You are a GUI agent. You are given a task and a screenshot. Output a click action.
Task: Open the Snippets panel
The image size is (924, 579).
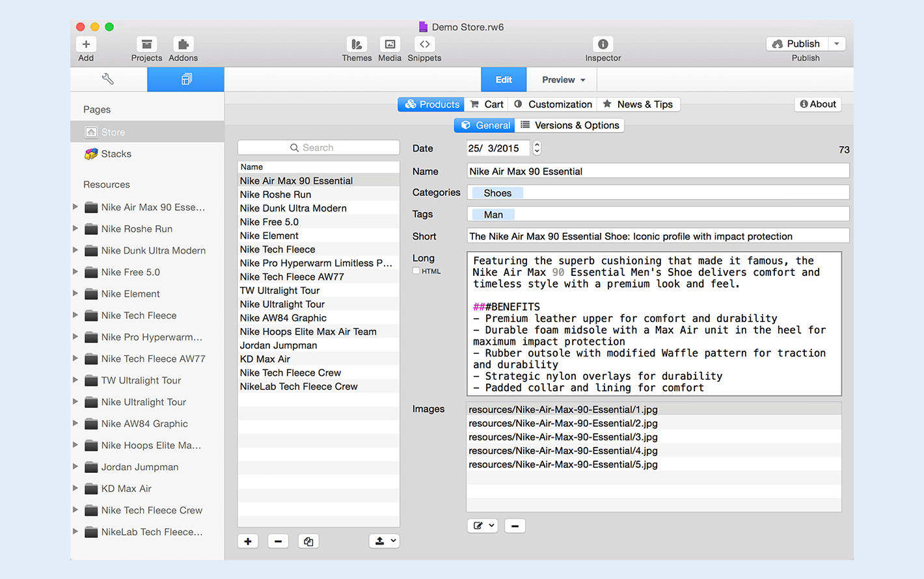pos(424,44)
